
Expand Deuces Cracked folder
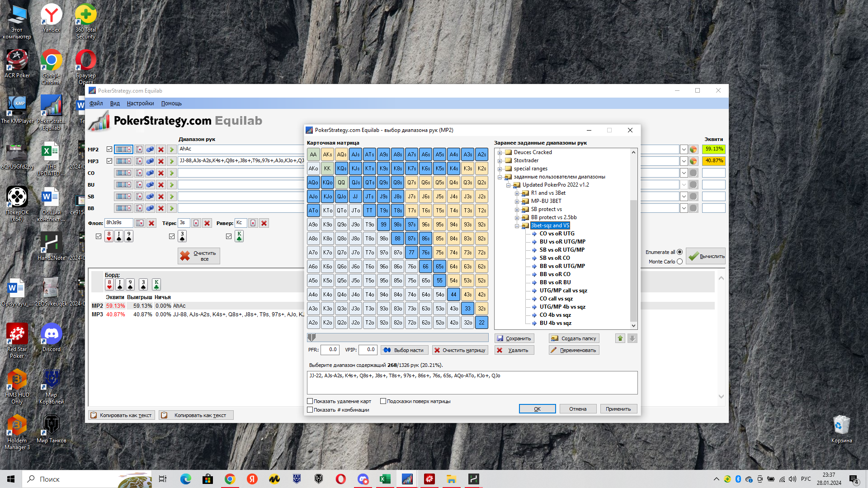pyautogui.click(x=500, y=153)
